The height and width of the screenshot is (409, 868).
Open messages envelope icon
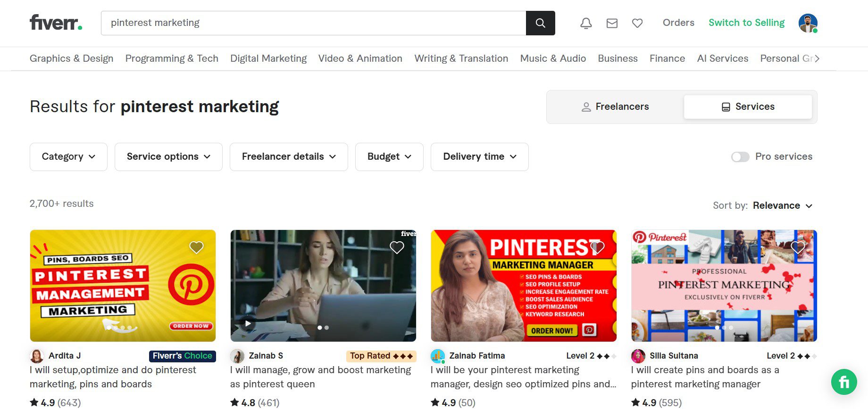pos(612,23)
